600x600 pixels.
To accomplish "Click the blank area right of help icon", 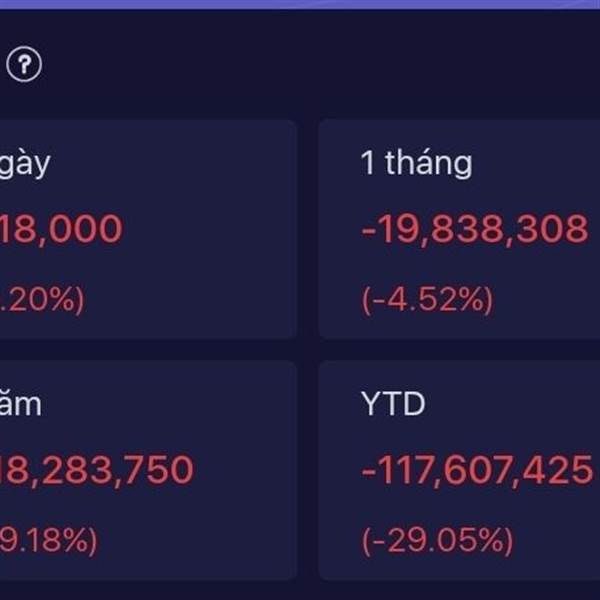I will click(300, 66).
